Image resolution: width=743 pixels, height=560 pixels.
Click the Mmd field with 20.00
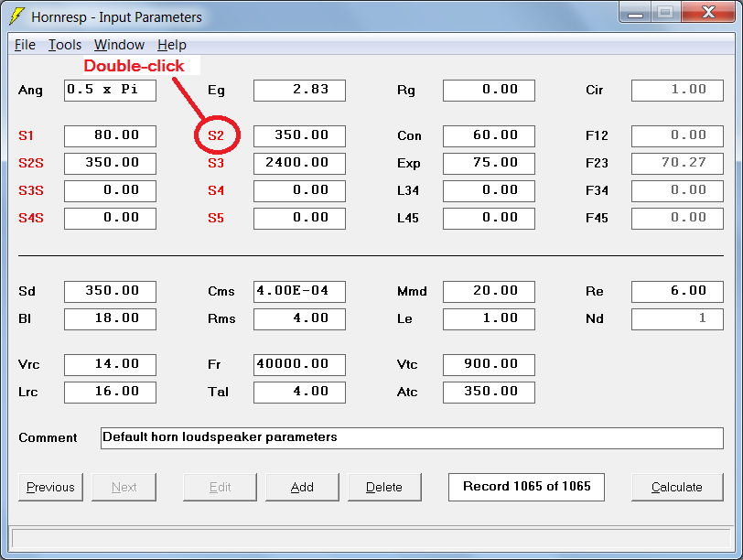tap(489, 291)
